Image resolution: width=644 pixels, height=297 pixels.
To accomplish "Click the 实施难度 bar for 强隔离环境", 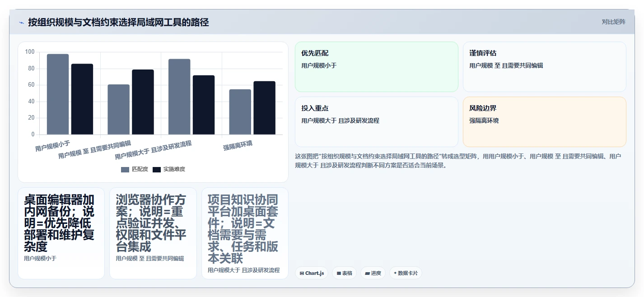I will pos(264,108).
